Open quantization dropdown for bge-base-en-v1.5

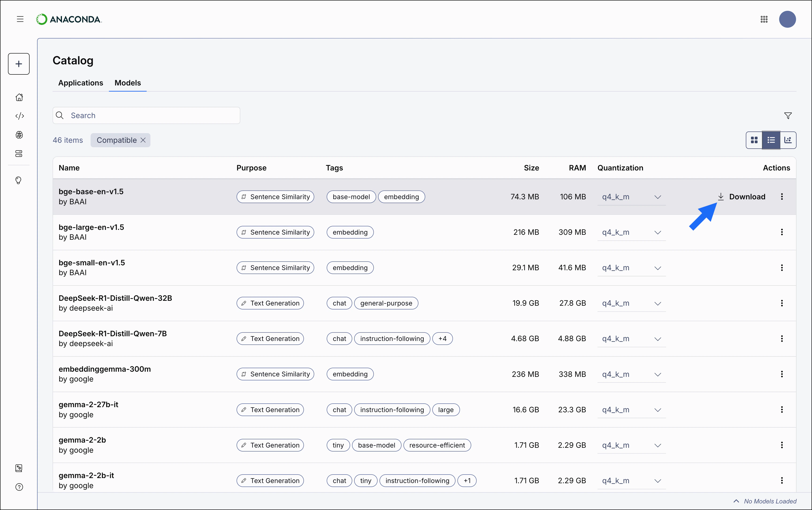click(658, 197)
